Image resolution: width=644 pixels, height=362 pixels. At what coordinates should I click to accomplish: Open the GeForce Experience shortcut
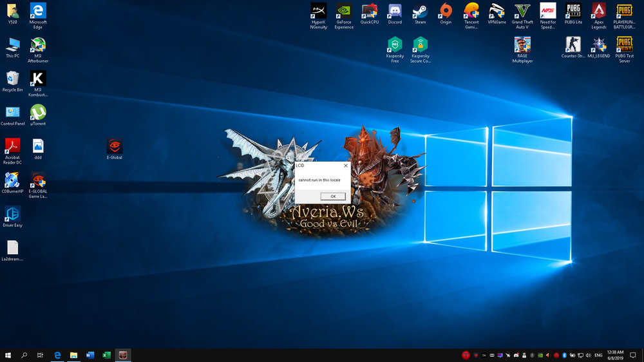click(x=344, y=11)
